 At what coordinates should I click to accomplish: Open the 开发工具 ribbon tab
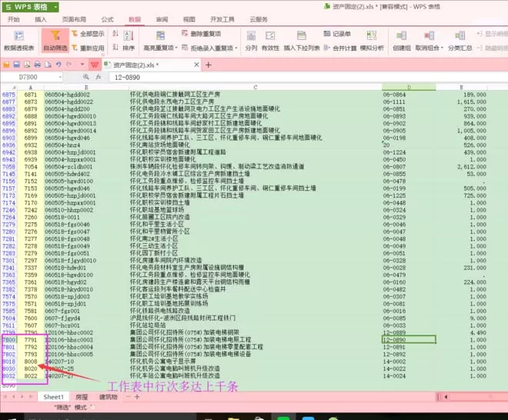pos(222,19)
